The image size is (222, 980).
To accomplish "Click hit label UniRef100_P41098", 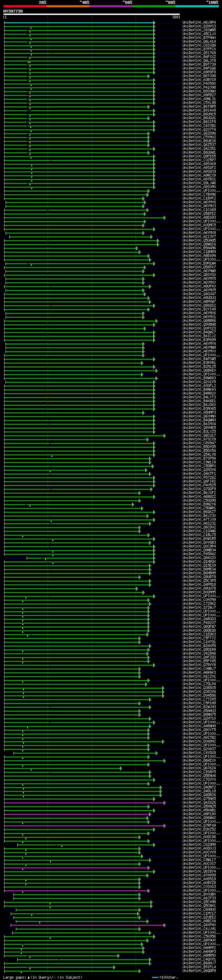I will tap(199, 88).
